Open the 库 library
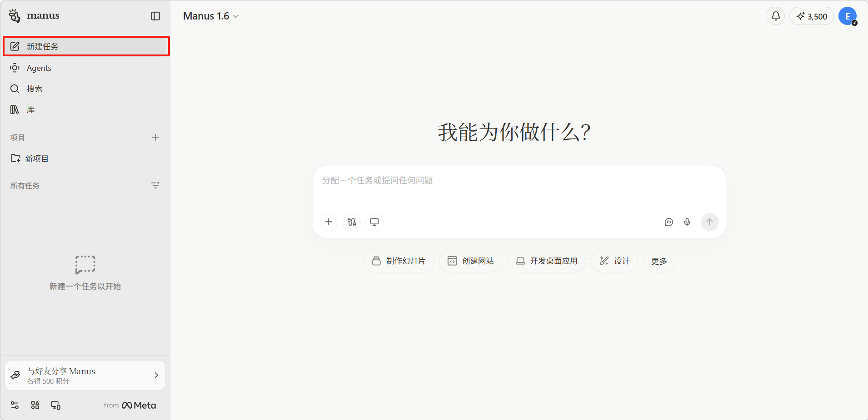868x420 pixels. 30,110
